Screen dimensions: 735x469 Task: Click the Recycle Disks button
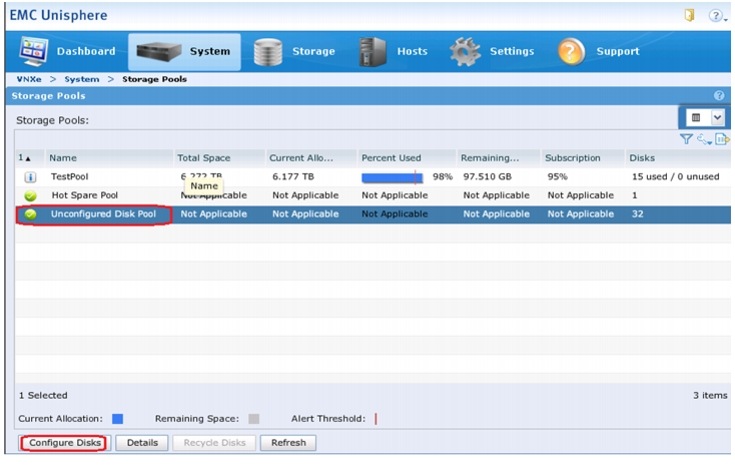[214, 443]
